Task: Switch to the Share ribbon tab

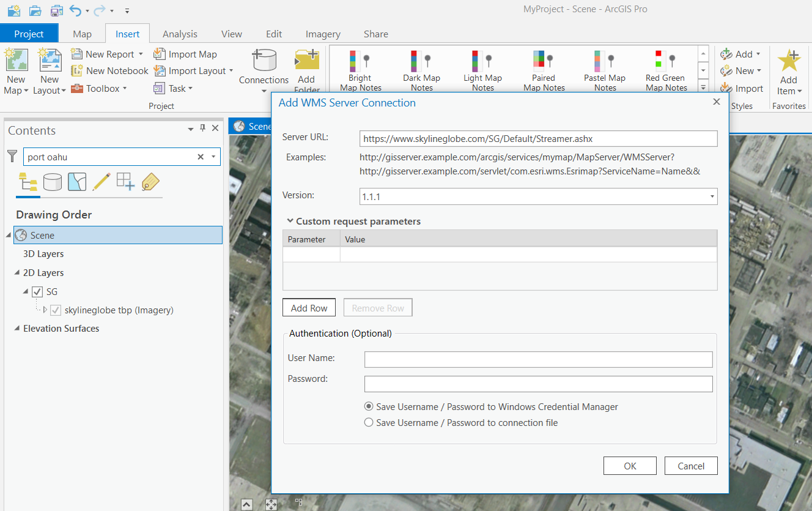Action: [x=376, y=34]
